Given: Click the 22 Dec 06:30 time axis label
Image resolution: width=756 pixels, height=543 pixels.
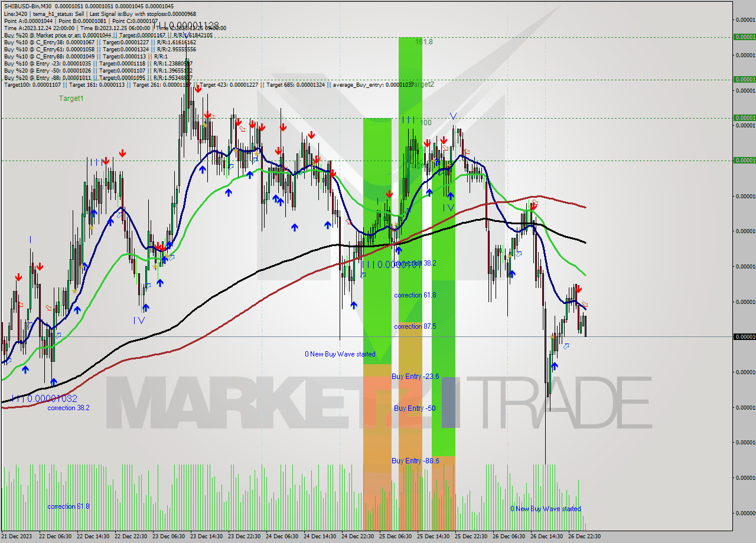Looking at the screenshot, I should [x=55, y=537].
